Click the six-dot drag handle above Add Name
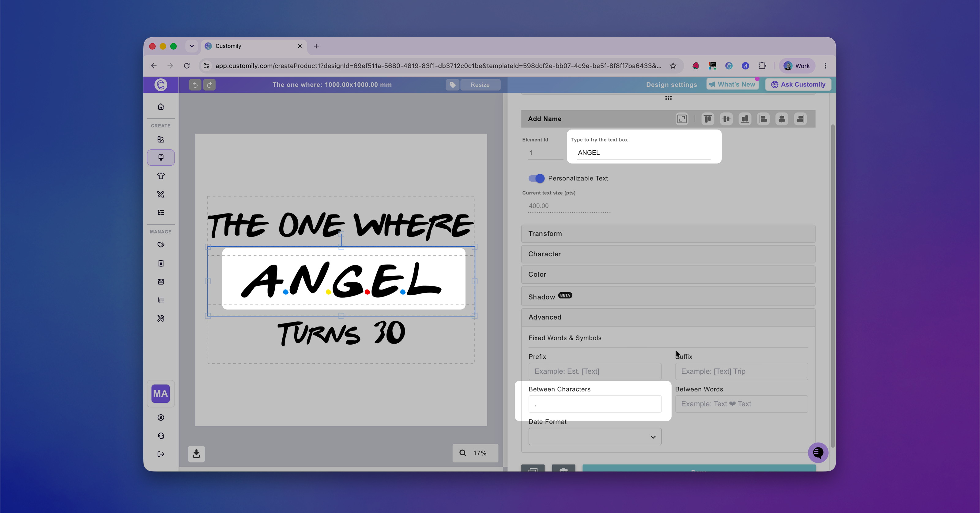The height and width of the screenshot is (513, 980). pos(669,98)
